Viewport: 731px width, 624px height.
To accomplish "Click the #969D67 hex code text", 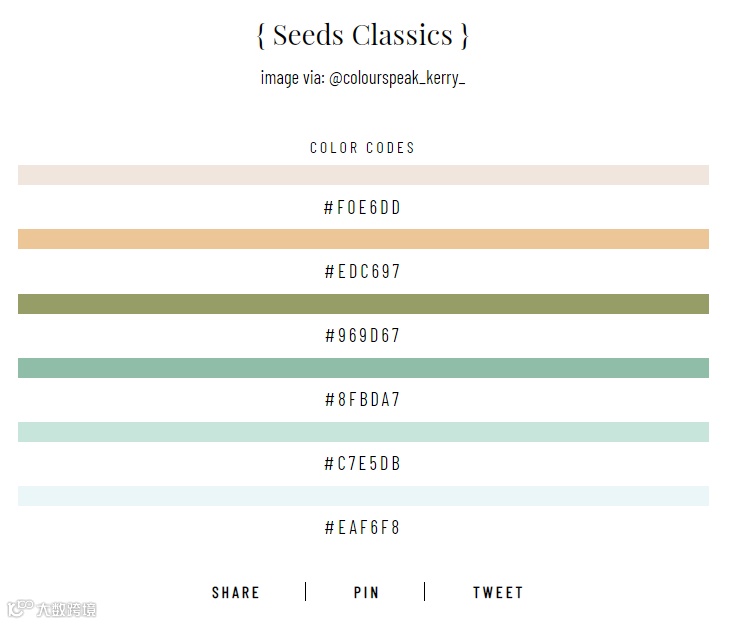I will click(363, 336).
